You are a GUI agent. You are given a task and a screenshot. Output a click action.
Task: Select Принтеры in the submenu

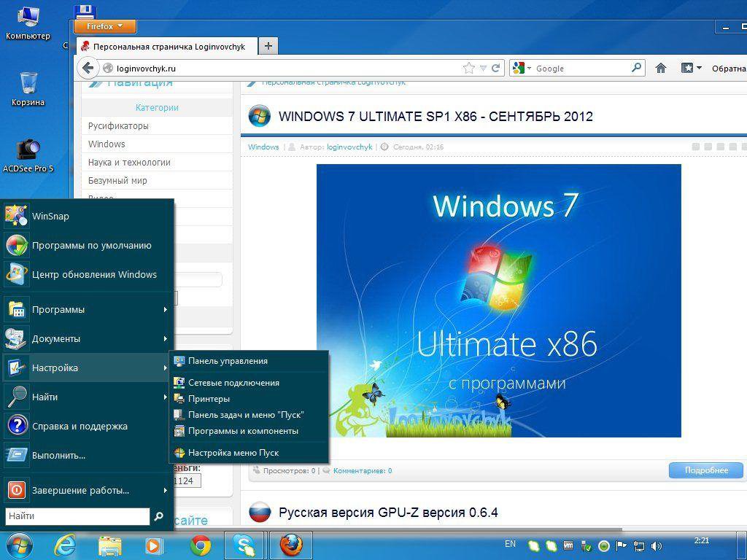(x=249, y=399)
